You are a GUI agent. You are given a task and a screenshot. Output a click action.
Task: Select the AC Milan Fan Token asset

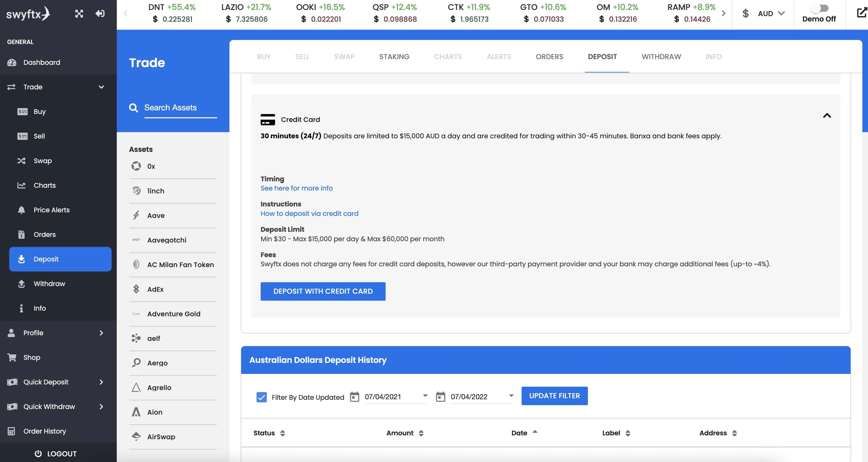tap(173, 265)
